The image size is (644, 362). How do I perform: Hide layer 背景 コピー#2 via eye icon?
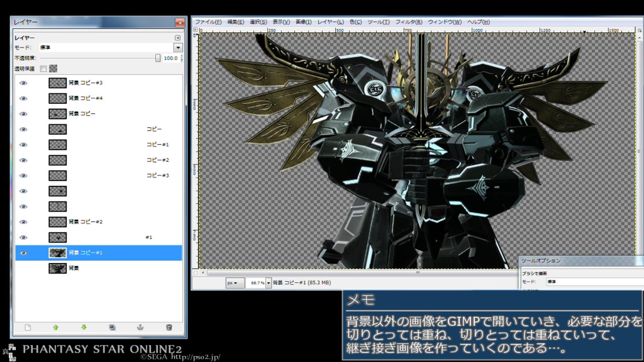pyautogui.click(x=23, y=222)
